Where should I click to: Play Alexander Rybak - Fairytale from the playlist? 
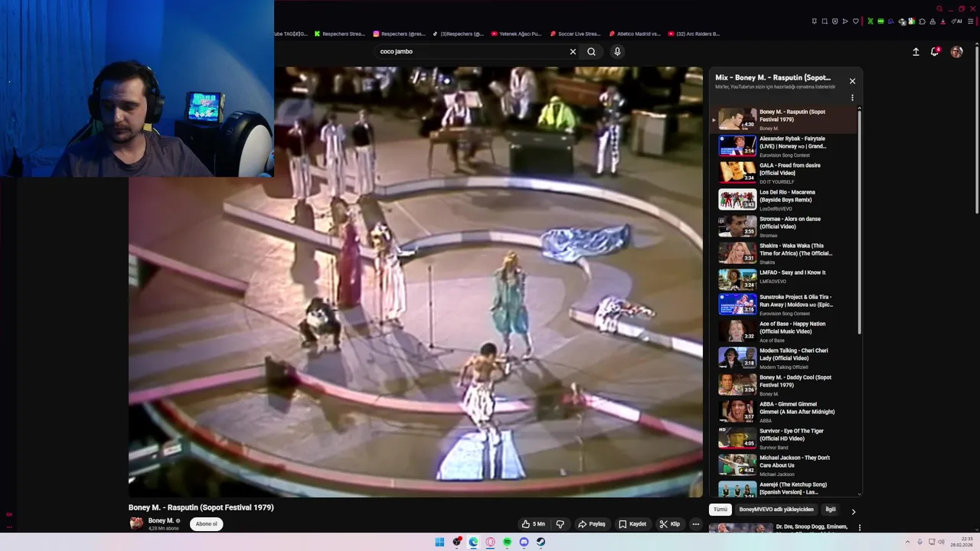[784, 146]
